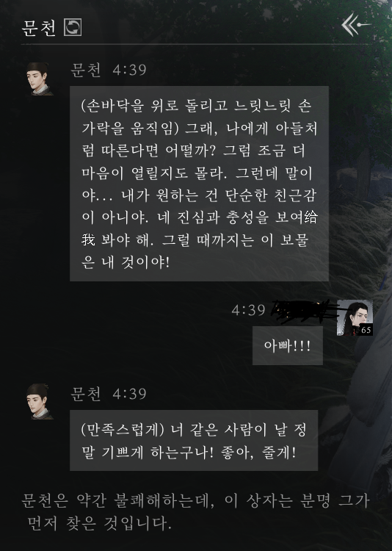This screenshot has height=551, width=392.
Task: Collapse the chat panel with the arrow icon
Action: [x=356, y=24]
